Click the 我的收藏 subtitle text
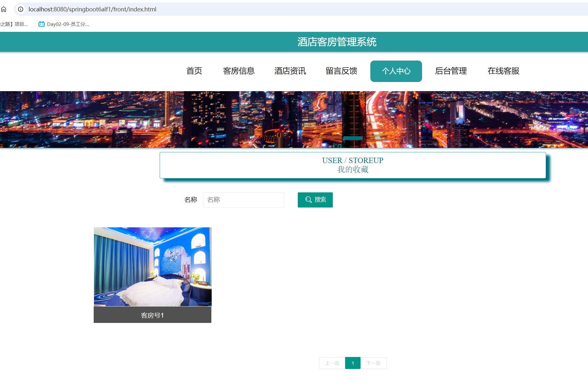The width and height of the screenshot is (588, 386). pyautogui.click(x=353, y=170)
